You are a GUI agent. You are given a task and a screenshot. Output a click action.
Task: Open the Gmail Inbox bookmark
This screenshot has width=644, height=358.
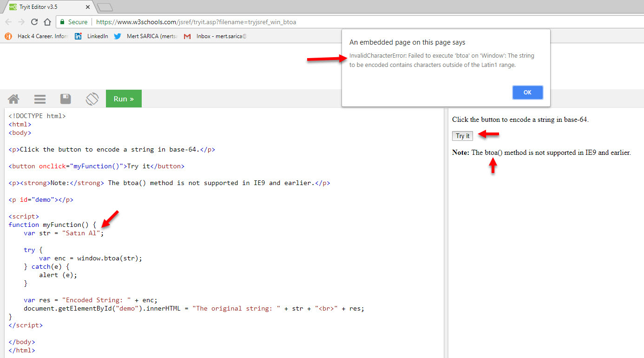coord(215,36)
